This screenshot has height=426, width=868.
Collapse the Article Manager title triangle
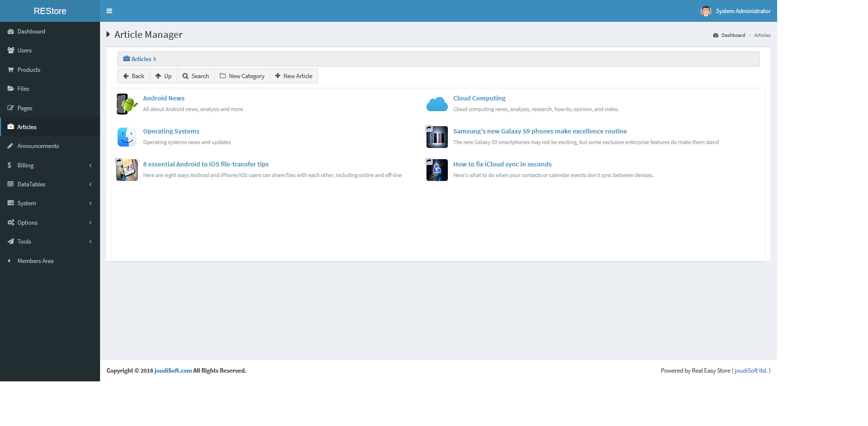108,34
